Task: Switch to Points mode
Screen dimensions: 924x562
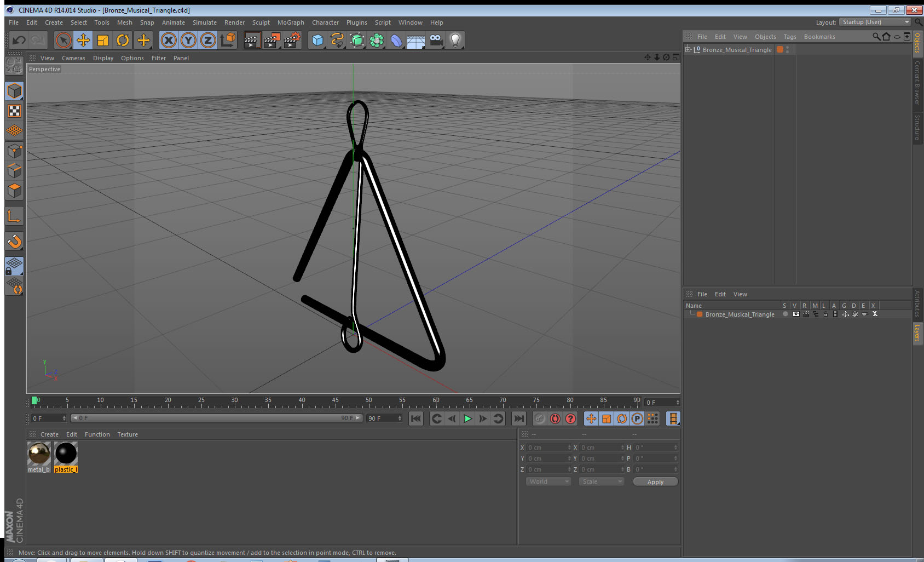Action: pyautogui.click(x=14, y=151)
